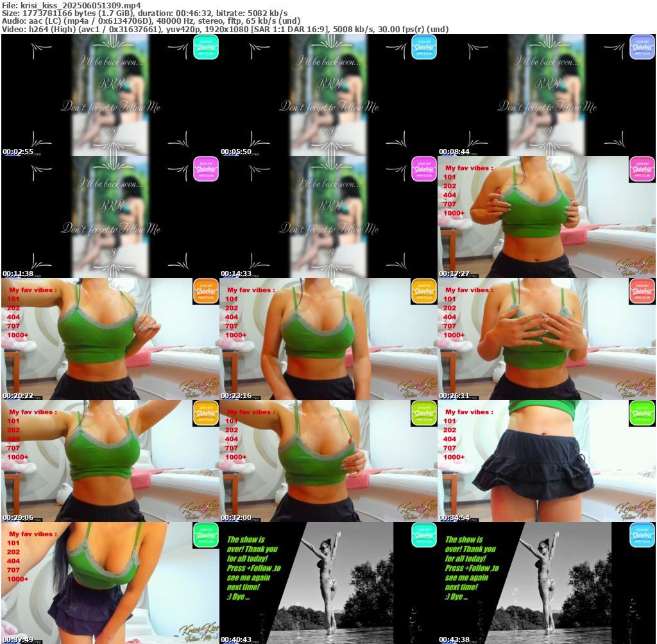This screenshot has width=657, height=644.
Task: Open the thumbnail stamped 00:08:44
Action: (547, 95)
